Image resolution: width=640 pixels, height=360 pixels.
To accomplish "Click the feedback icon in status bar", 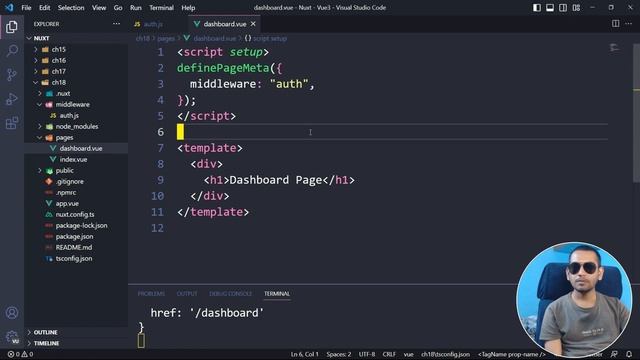I will point(614,354).
